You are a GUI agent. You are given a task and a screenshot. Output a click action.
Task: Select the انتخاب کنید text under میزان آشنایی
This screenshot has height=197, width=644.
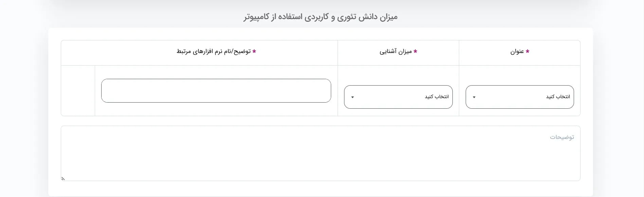436,97
